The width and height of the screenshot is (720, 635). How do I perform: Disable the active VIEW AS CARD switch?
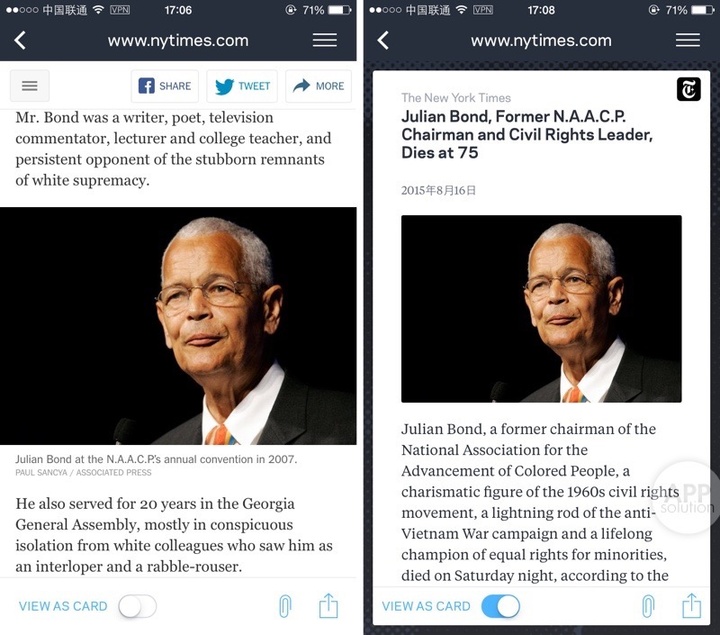(501, 607)
